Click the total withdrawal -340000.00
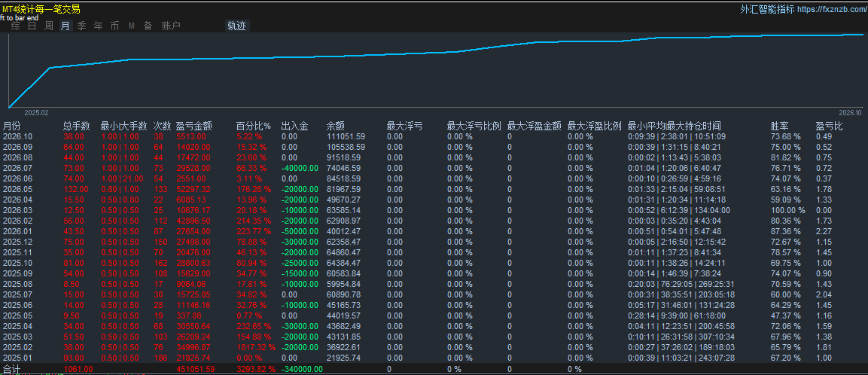Viewport: 868px width, 375px height. (302, 369)
